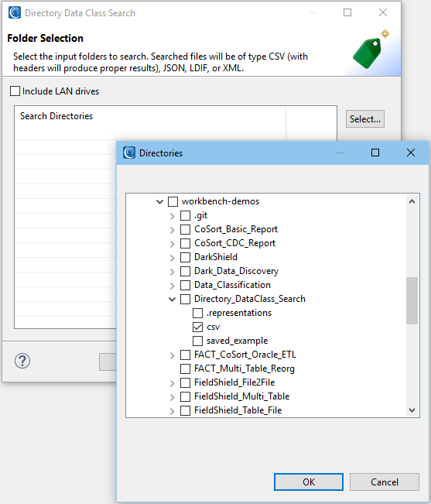Click the green tag wizard icon

click(371, 50)
